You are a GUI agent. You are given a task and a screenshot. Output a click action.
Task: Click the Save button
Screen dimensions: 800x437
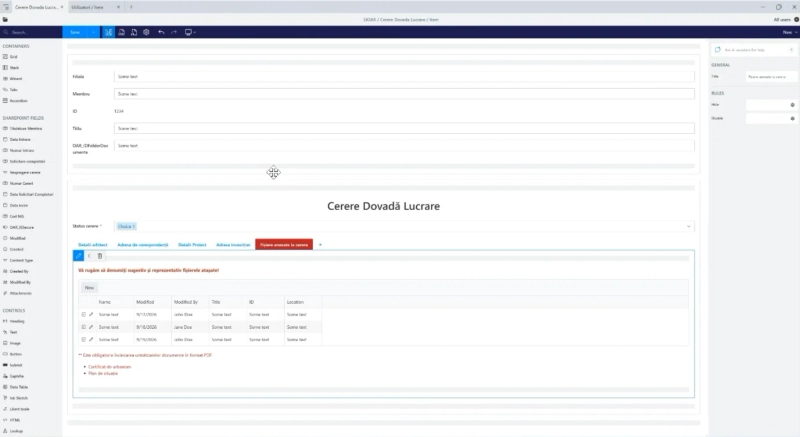tap(75, 32)
